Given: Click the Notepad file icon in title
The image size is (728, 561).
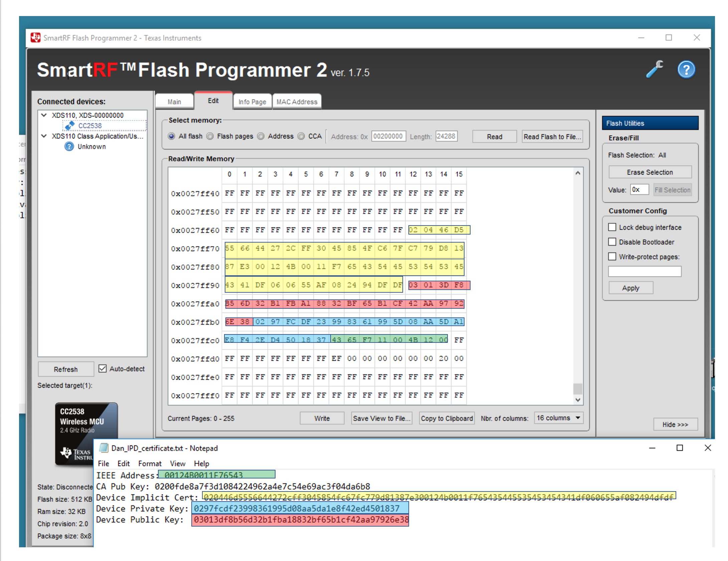Looking at the screenshot, I should pyautogui.click(x=104, y=448).
